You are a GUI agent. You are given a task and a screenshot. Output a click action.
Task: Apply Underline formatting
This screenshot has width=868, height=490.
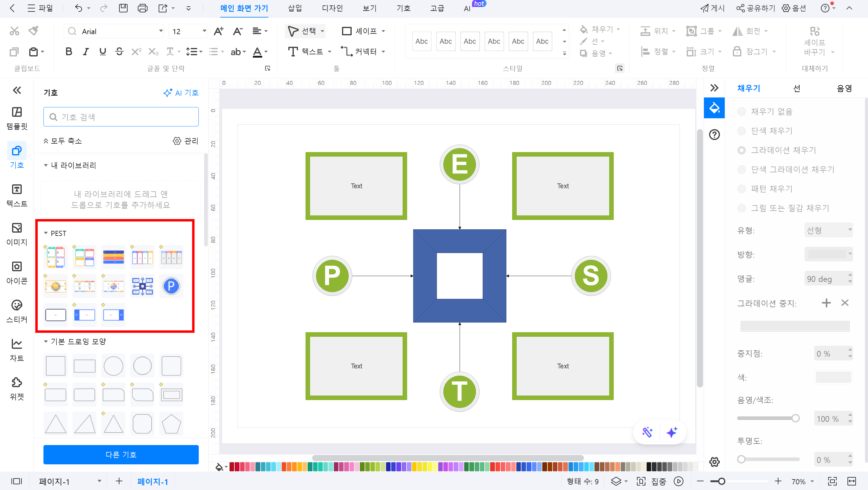103,52
